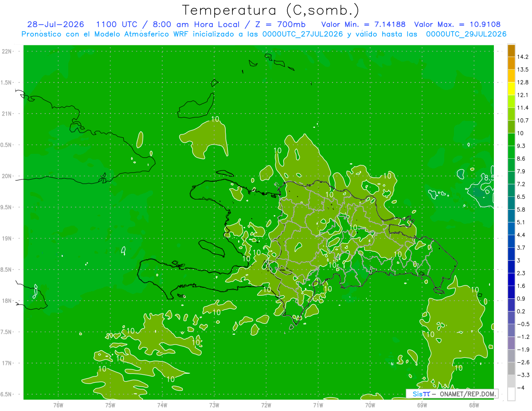Click the "9.3" color scale label
This screenshot has height=411, width=532.
click(522, 146)
